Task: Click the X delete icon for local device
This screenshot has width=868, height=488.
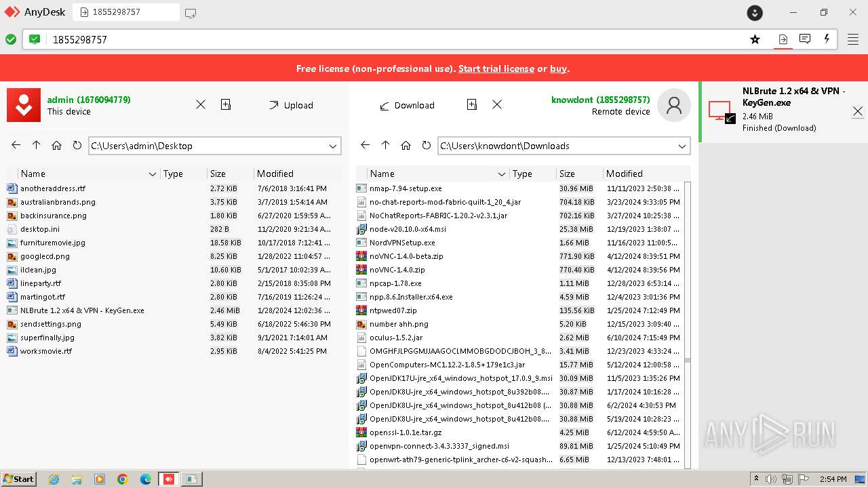Action: (x=201, y=104)
